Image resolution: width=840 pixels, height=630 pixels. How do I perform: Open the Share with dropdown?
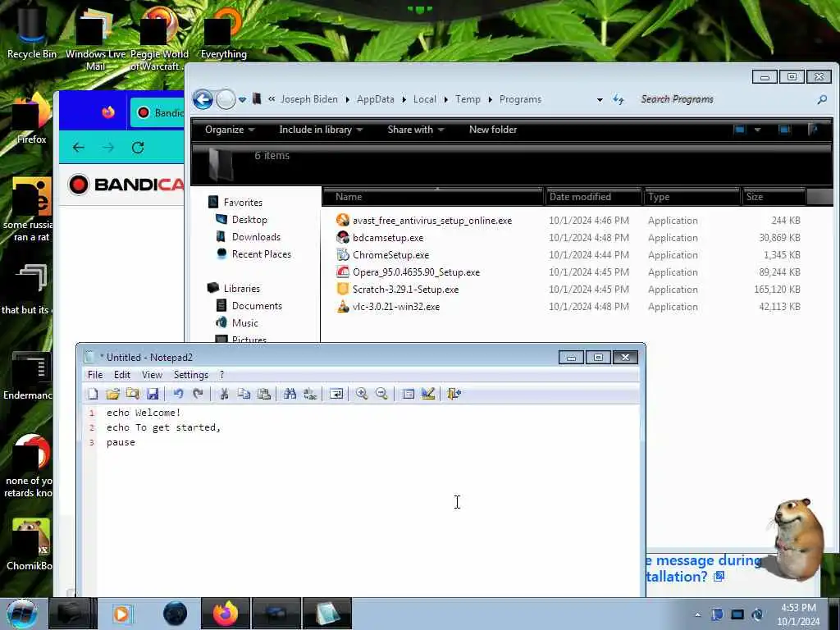416,130
